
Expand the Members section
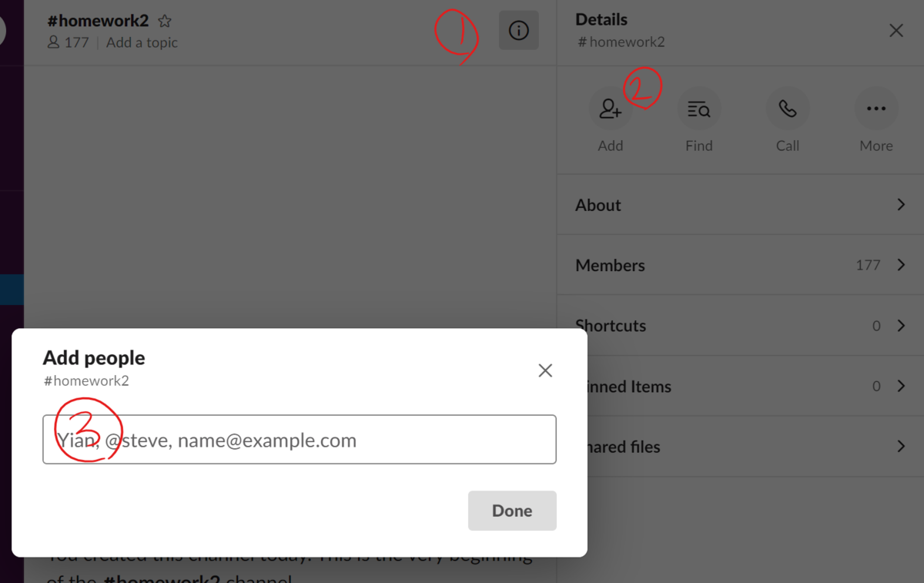click(x=741, y=265)
